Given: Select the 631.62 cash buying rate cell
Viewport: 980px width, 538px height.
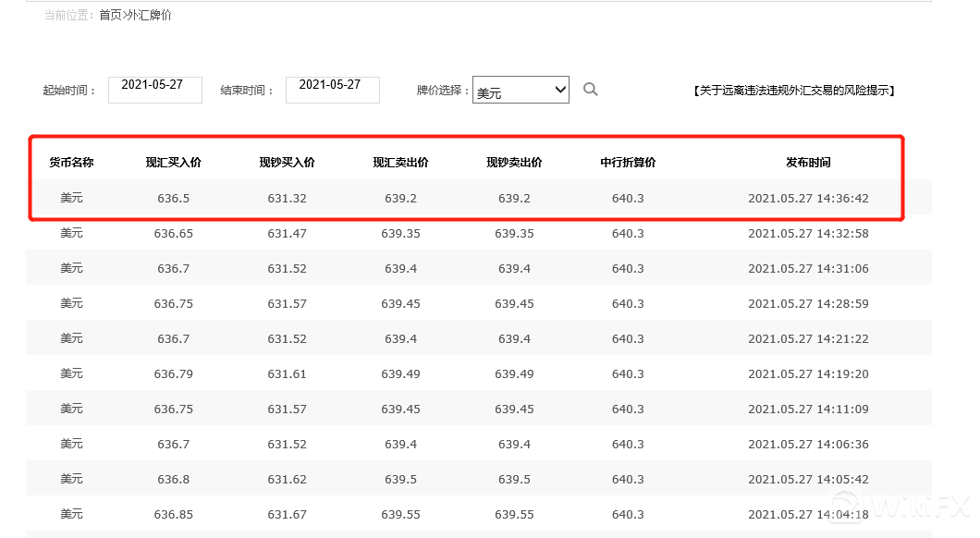Looking at the screenshot, I should point(287,479).
